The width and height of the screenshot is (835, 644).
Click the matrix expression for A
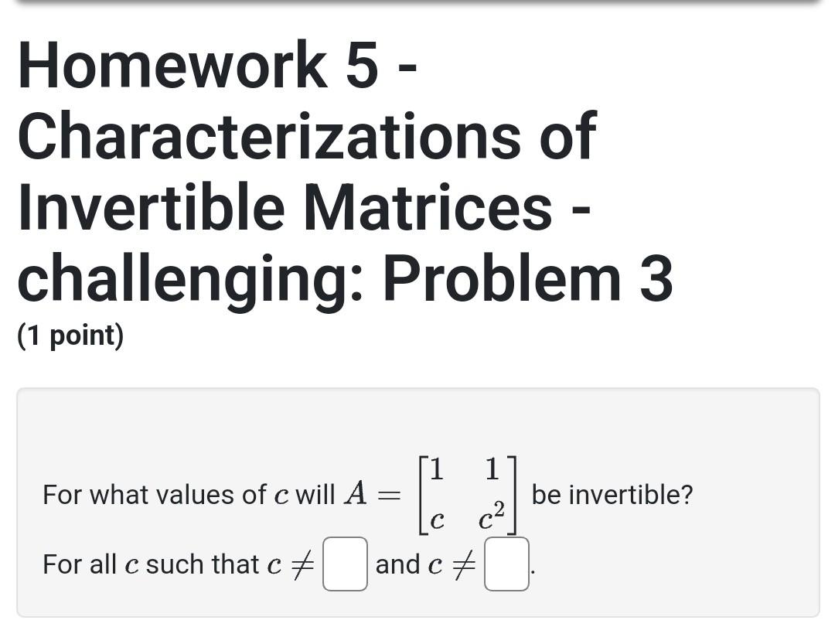(x=472, y=493)
